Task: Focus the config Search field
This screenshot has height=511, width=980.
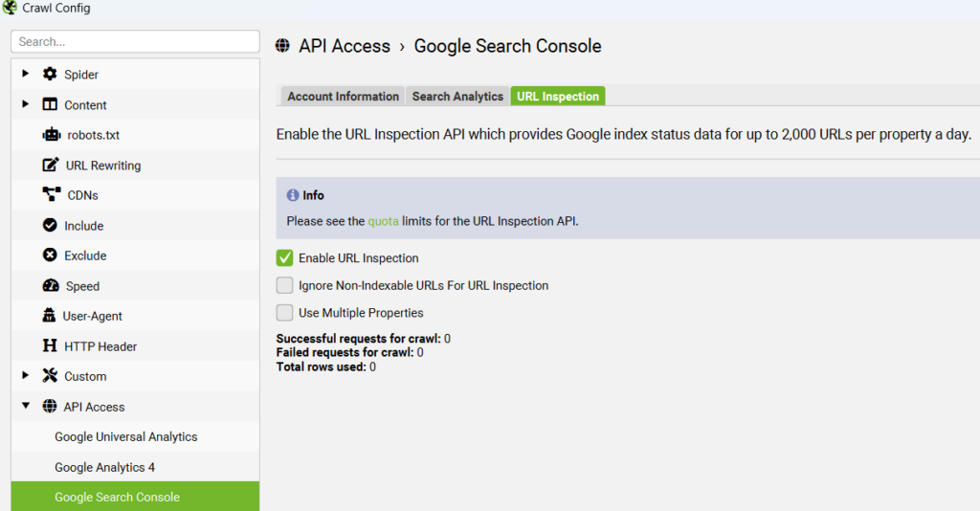Action: point(135,41)
